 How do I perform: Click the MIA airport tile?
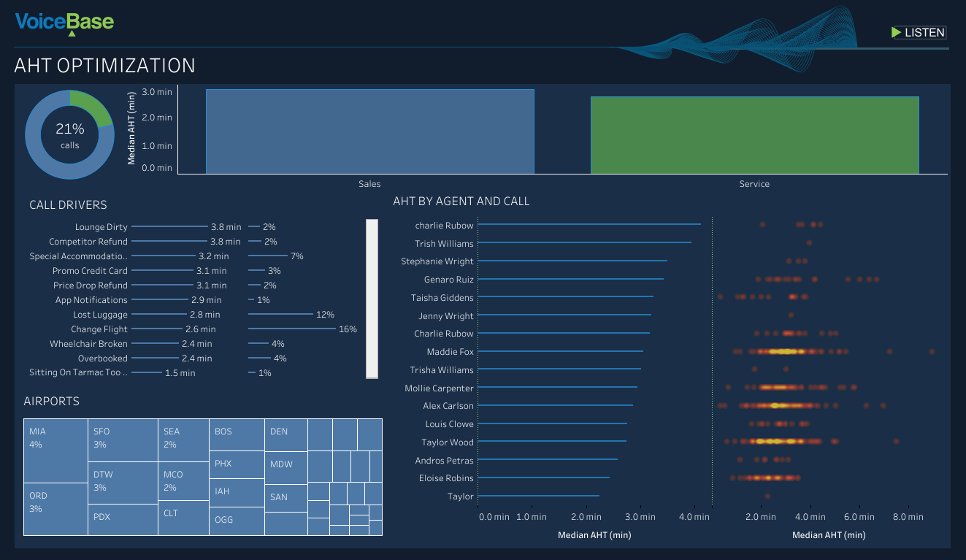tap(55, 450)
